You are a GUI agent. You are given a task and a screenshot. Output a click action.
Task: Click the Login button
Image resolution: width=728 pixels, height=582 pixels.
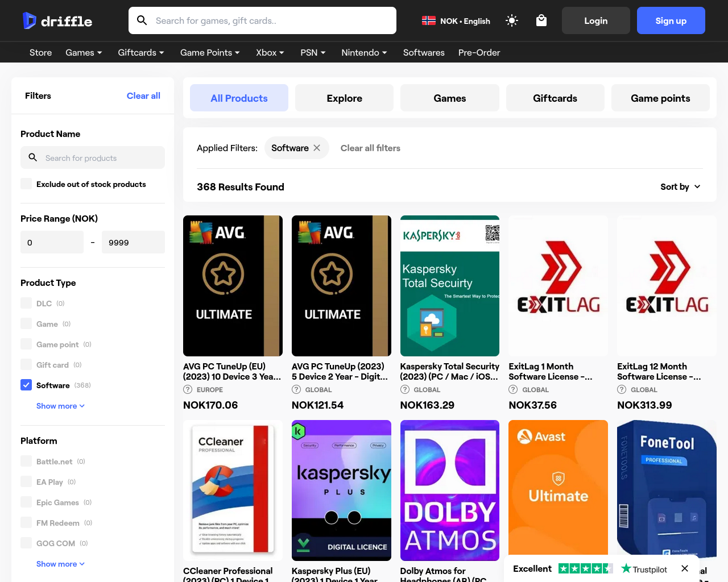click(x=596, y=20)
